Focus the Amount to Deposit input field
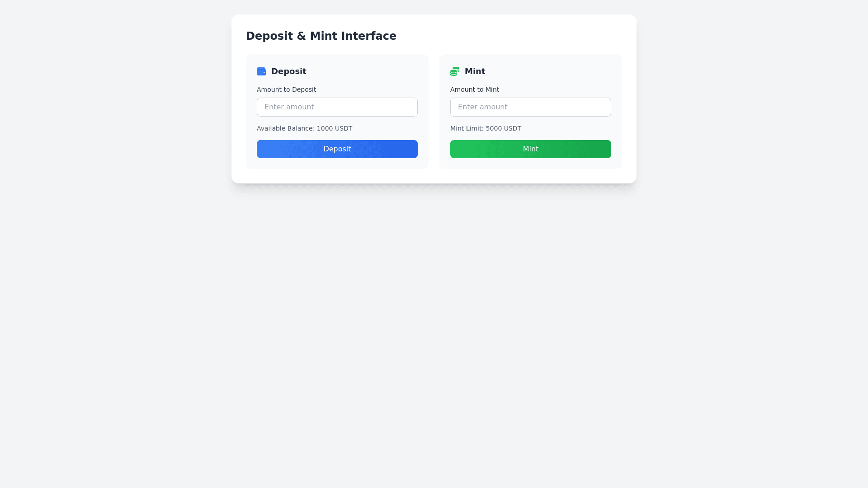 337,107
